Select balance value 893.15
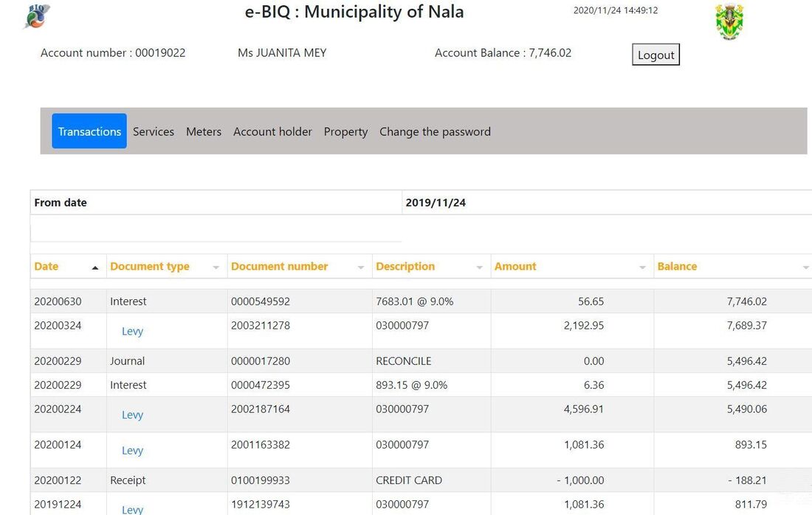This screenshot has height=515, width=812. 751,445
